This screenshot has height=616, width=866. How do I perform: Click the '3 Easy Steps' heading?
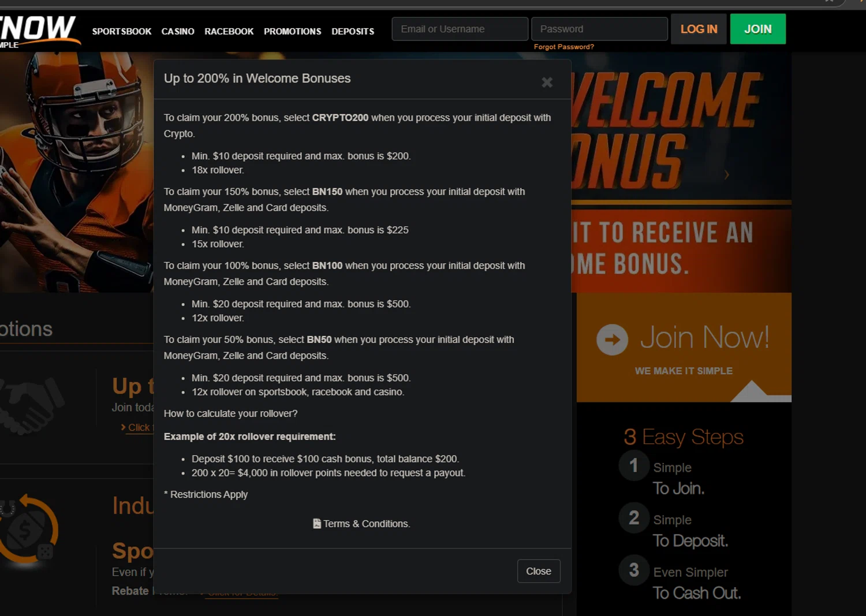(684, 437)
